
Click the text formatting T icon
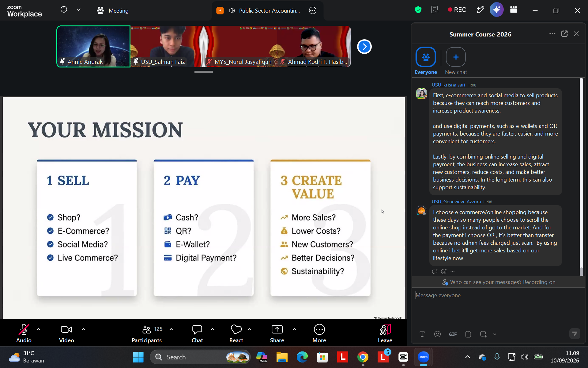tap(422, 334)
